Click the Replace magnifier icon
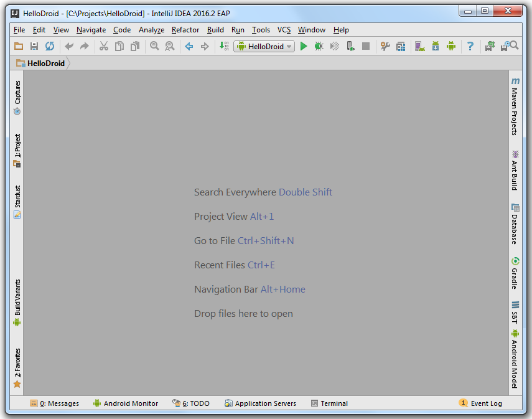The height and width of the screenshot is (419, 532). pyautogui.click(x=170, y=46)
